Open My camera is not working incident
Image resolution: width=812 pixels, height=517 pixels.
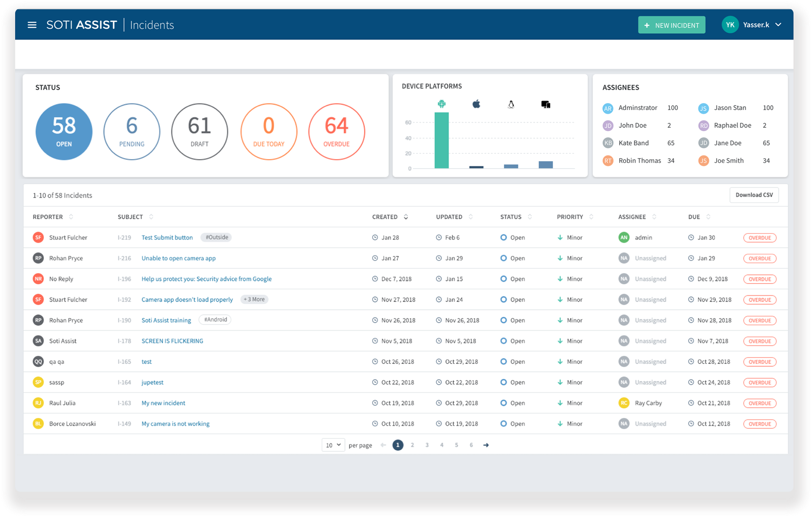176,423
